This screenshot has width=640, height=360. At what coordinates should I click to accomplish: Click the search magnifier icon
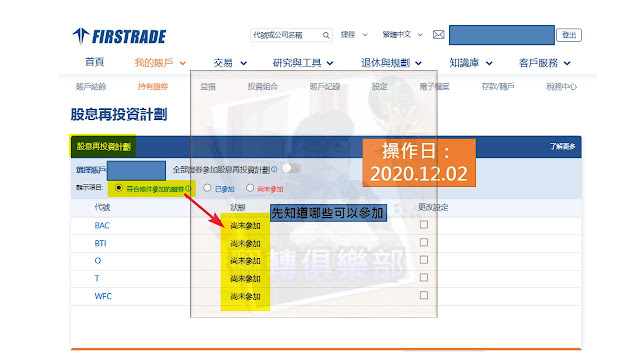326,35
